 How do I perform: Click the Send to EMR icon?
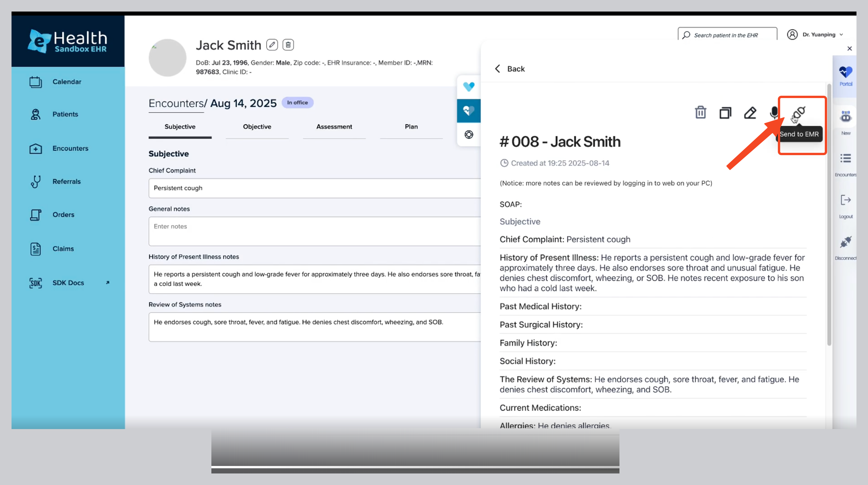(x=799, y=112)
